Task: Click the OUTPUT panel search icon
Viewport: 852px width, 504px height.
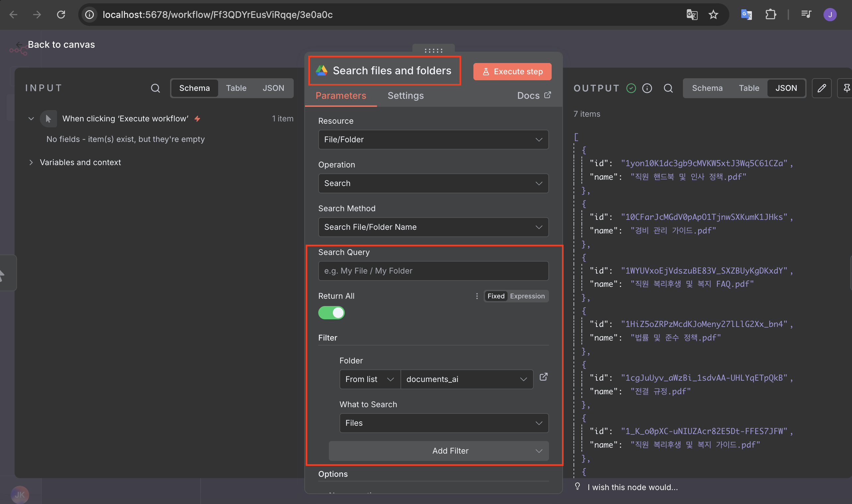Action: point(668,88)
